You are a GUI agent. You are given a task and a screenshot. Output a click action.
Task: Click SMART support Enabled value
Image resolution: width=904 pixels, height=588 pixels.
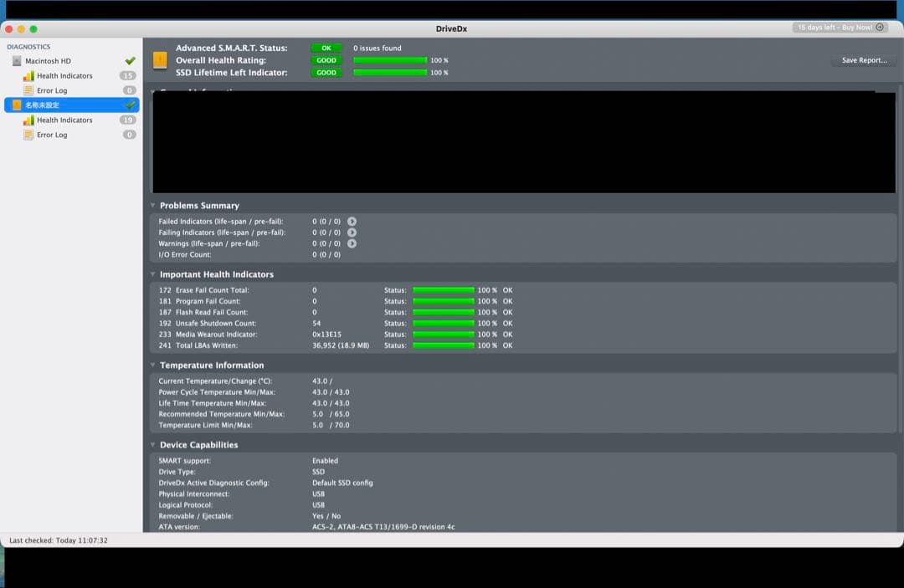[325, 461]
